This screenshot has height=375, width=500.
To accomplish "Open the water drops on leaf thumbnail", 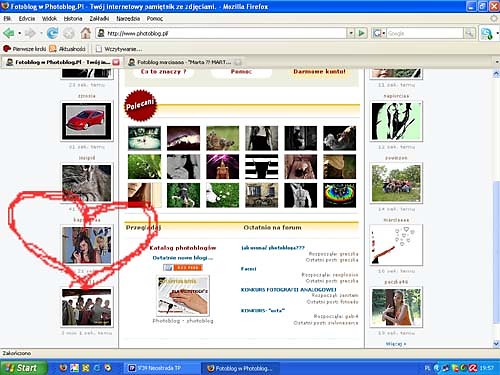I will coord(144,166).
